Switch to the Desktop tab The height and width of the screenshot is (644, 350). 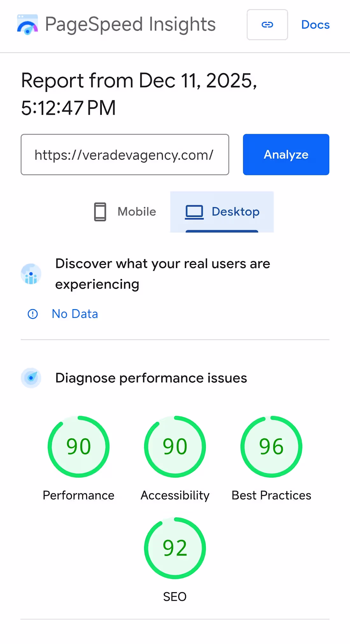point(222,211)
